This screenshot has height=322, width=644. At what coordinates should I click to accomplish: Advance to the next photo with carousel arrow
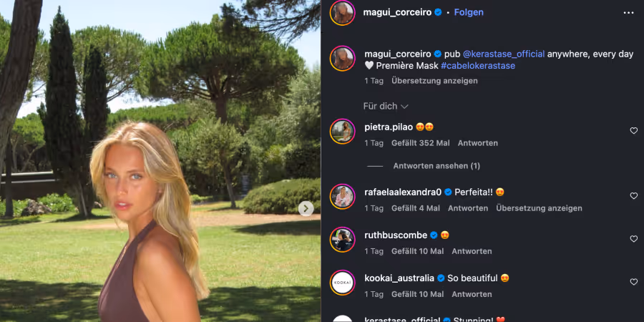tap(306, 209)
